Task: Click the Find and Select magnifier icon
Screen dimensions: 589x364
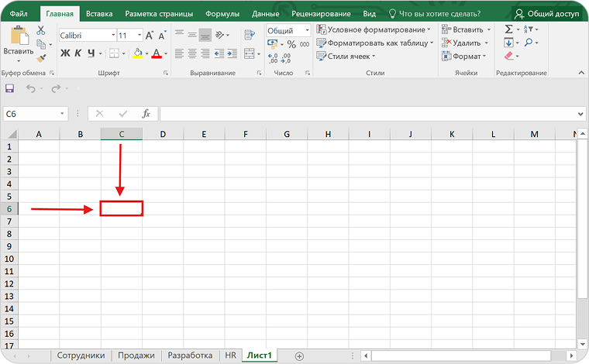Action: click(529, 43)
